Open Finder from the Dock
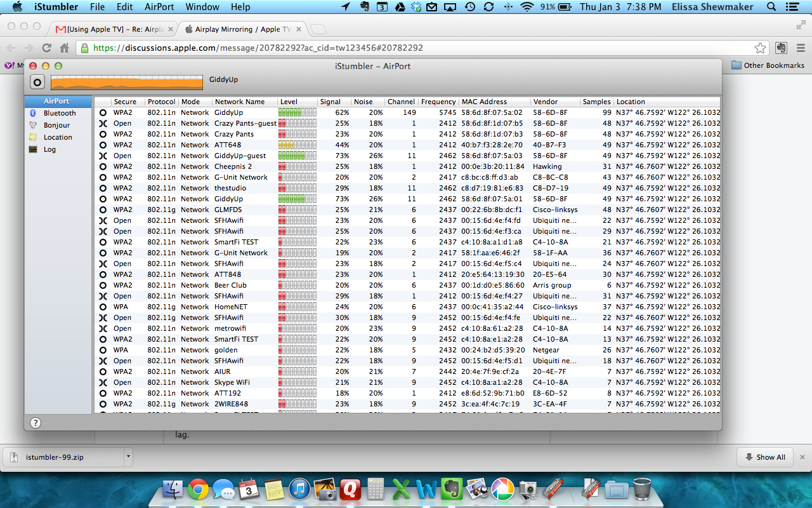The height and width of the screenshot is (508, 812). pos(173,489)
